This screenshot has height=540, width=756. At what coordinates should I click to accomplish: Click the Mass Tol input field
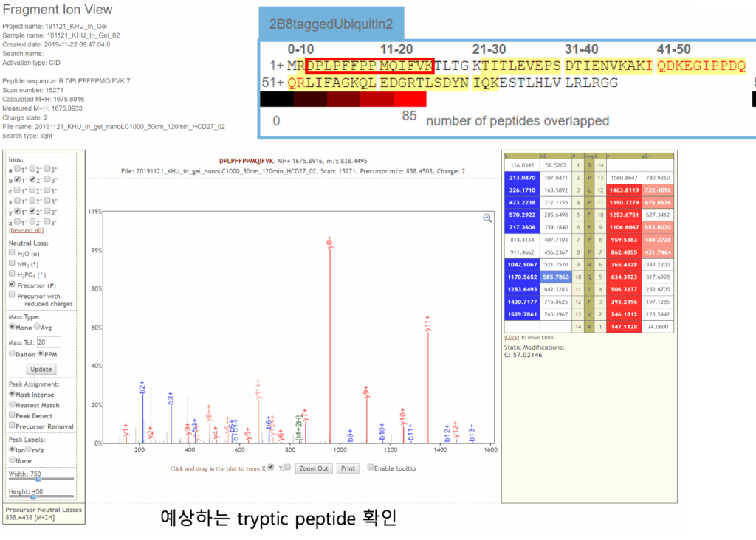coord(49,342)
